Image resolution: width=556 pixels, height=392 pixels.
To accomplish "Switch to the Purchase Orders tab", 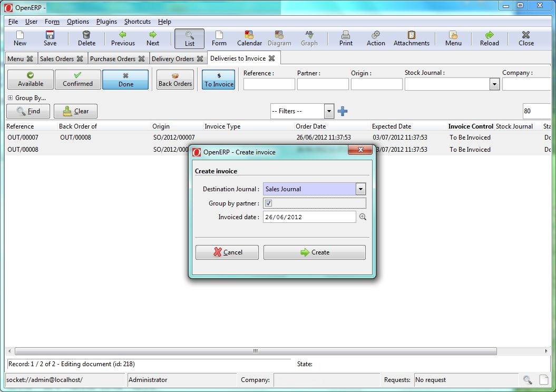I will point(112,59).
